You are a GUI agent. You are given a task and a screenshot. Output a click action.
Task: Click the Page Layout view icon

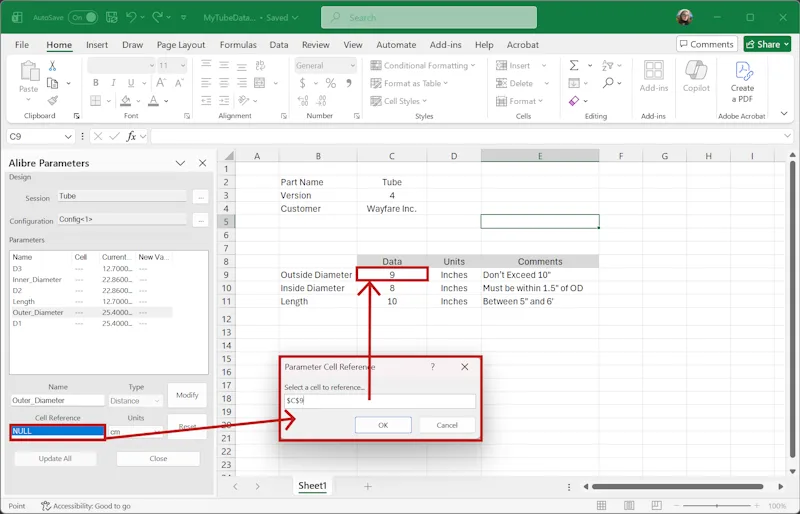click(629, 506)
